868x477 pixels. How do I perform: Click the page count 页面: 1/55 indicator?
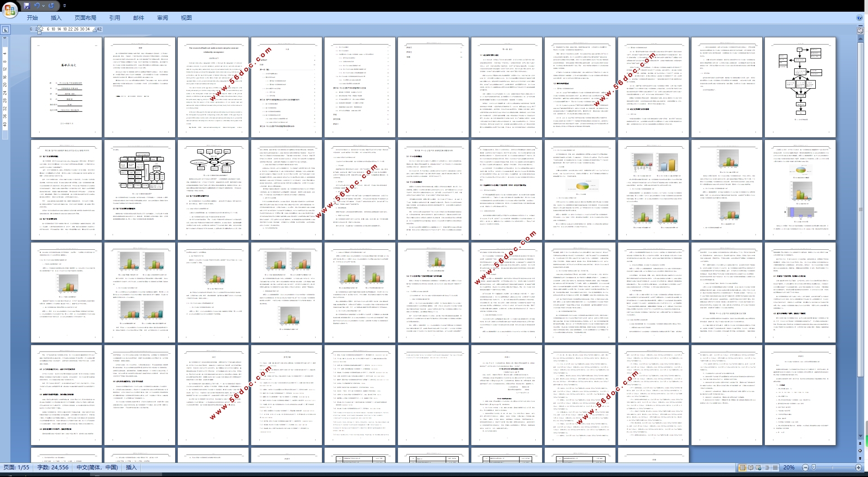pyautogui.click(x=16, y=468)
